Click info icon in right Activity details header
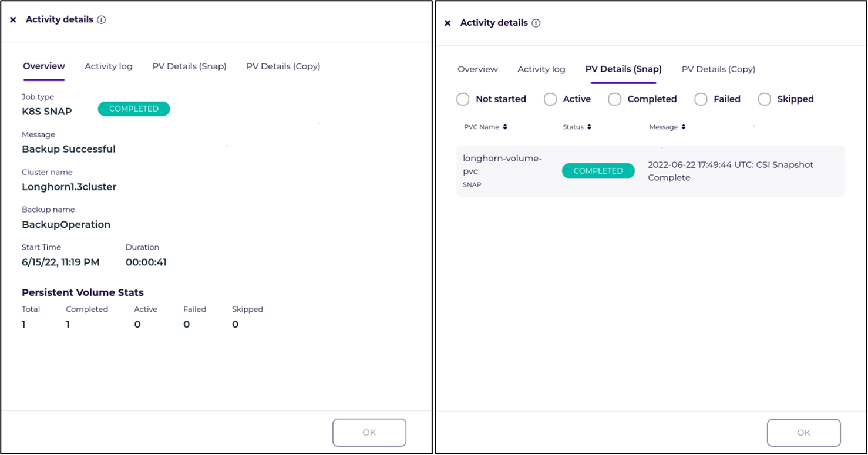 point(536,23)
